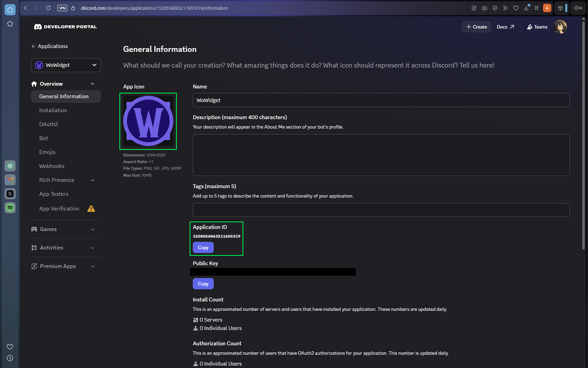Screen dimensions: 588x368
Task: Click the send arrow icon in toolbar
Action: click(505, 8)
